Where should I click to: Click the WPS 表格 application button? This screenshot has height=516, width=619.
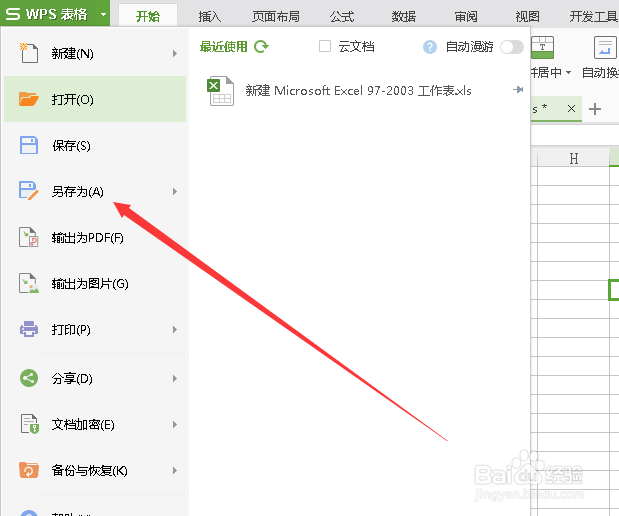(x=55, y=14)
